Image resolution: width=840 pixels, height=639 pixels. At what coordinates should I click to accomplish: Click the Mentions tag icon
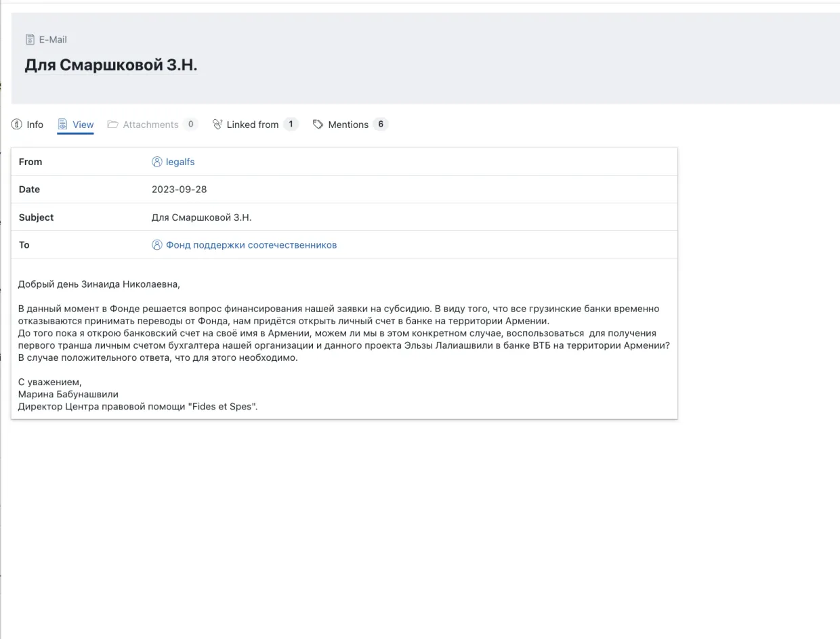(x=318, y=125)
